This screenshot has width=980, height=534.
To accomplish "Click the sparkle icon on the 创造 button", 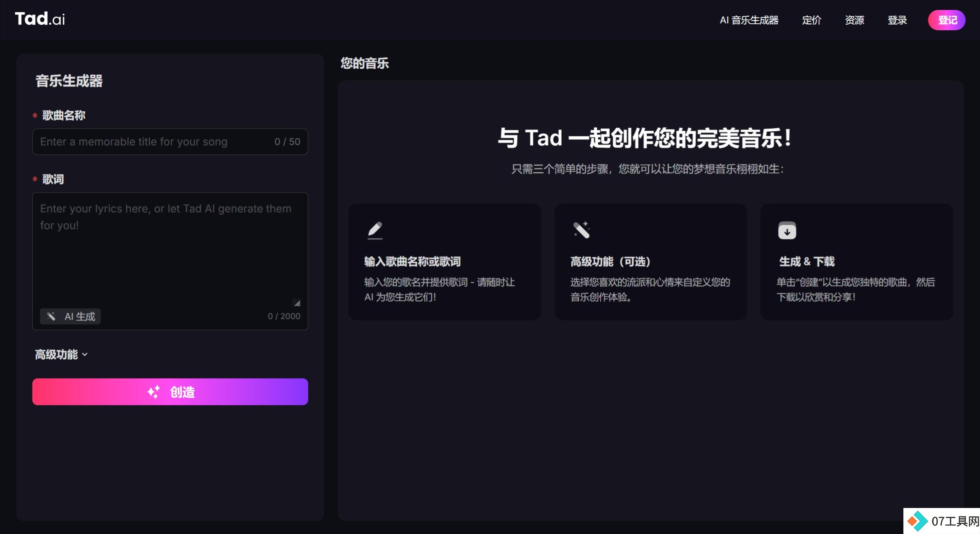I will [x=154, y=392].
